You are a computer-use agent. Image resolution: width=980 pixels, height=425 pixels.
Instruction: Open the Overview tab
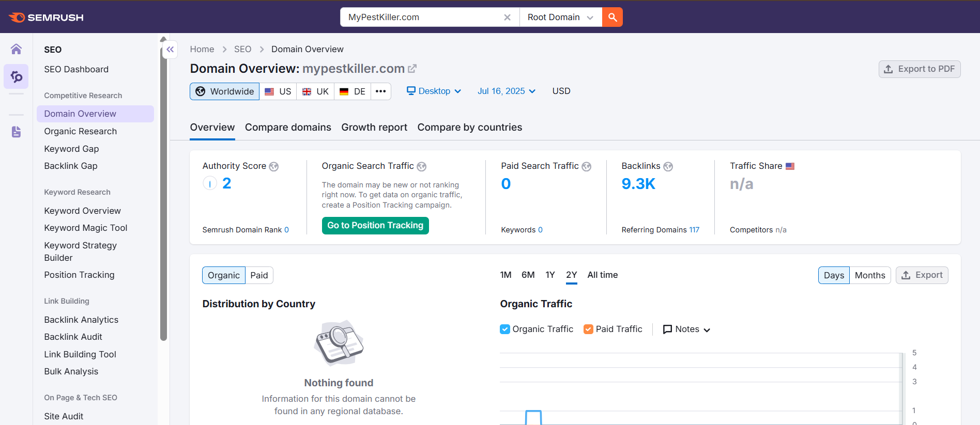point(212,128)
